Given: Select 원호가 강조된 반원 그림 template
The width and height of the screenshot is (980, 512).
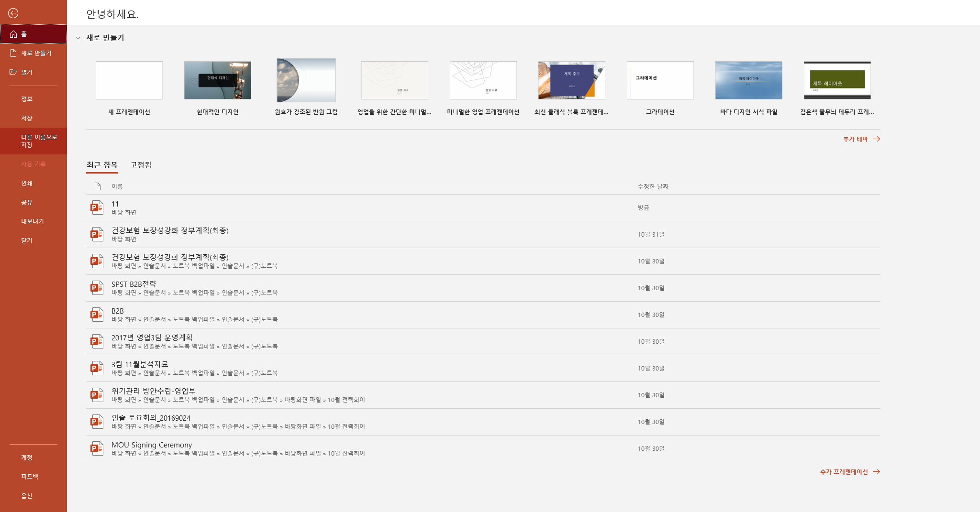Looking at the screenshot, I should [x=306, y=80].
